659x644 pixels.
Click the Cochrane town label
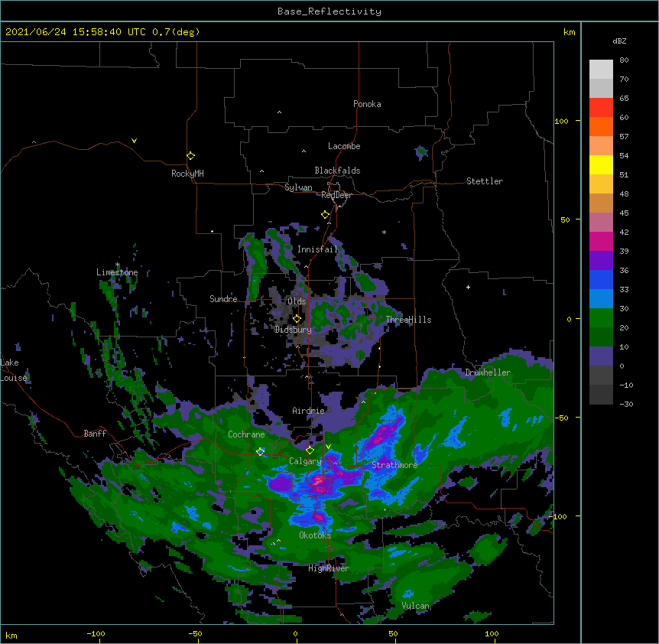click(246, 434)
